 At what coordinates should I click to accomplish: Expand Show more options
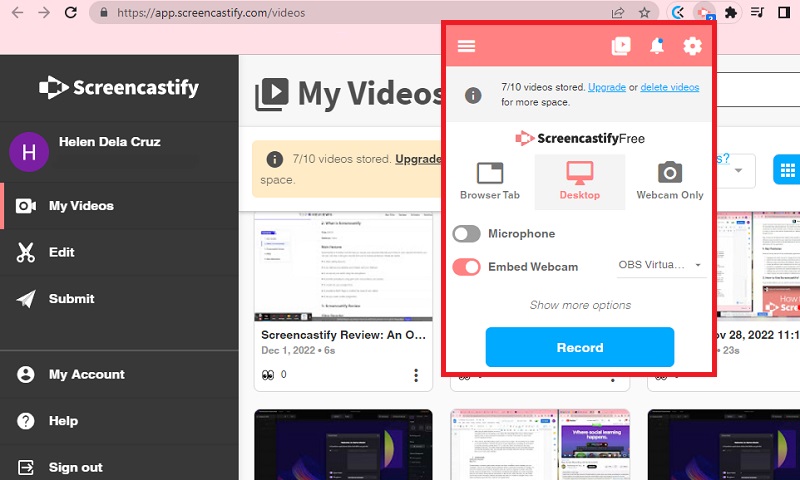click(580, 305)
